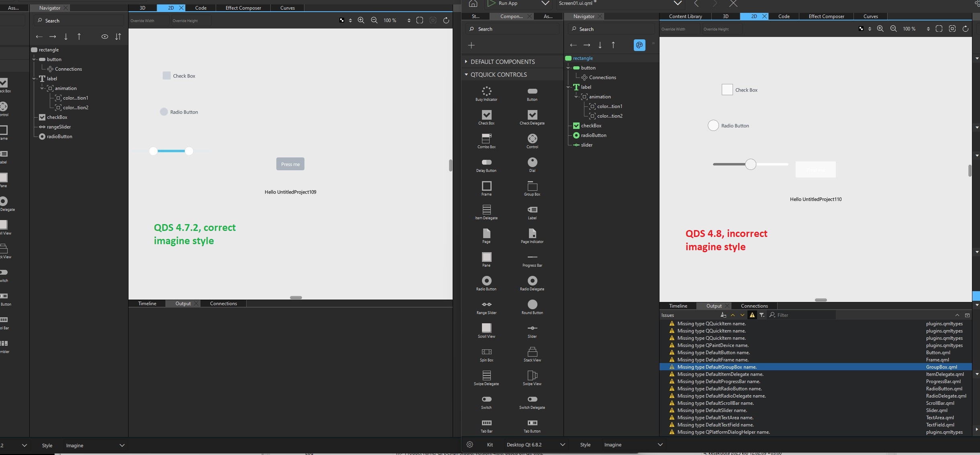
Task: Select the Scroll View component
Action: click(x=486, y=331)
